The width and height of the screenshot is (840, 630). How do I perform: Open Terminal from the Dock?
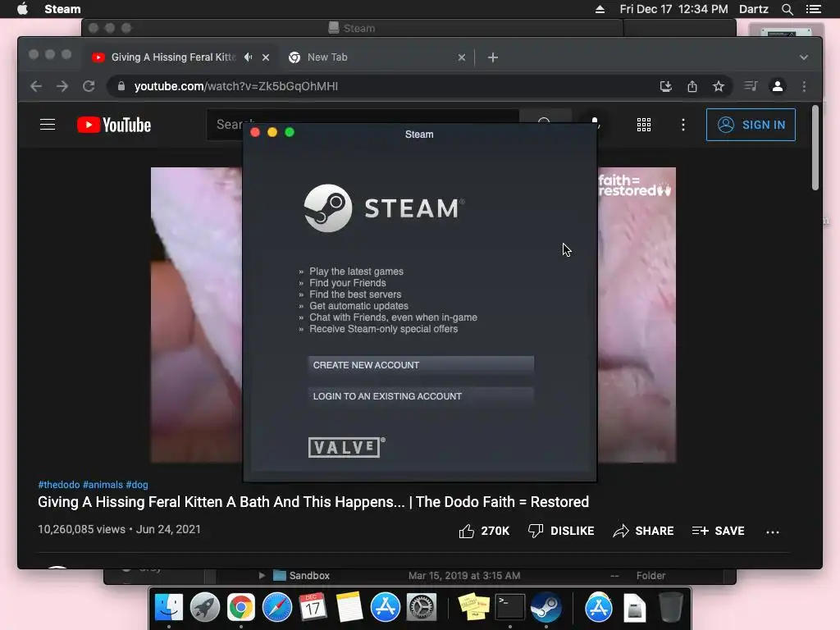510,608
